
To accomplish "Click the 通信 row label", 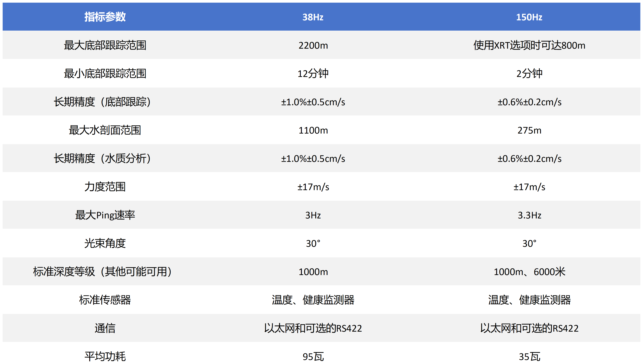I will [105, 328].
